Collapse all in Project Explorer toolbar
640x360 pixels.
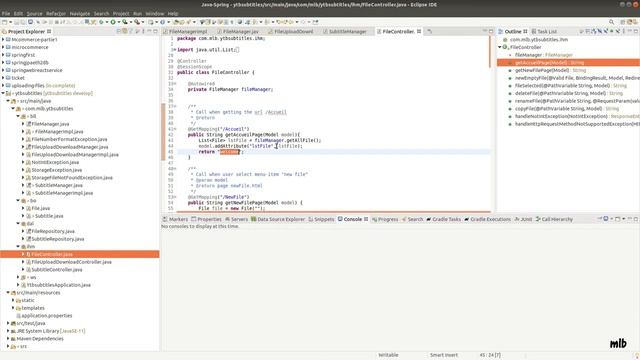click(119, 31)
